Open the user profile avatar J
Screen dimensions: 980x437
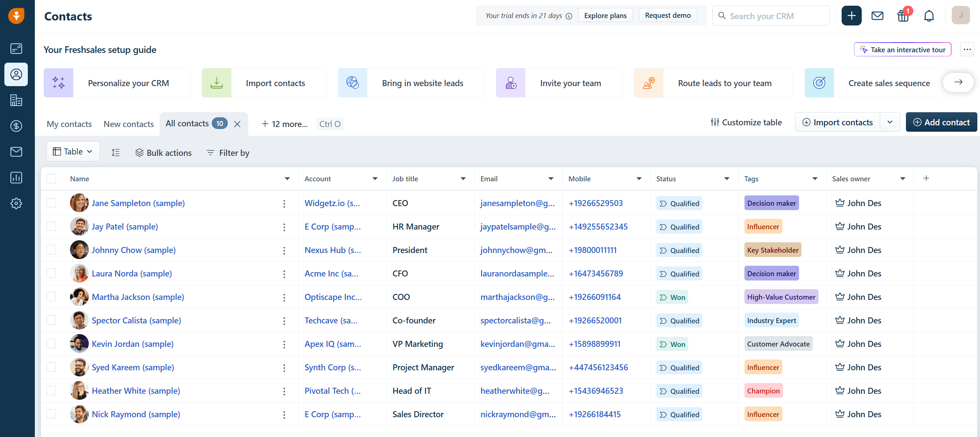(961, 16)
